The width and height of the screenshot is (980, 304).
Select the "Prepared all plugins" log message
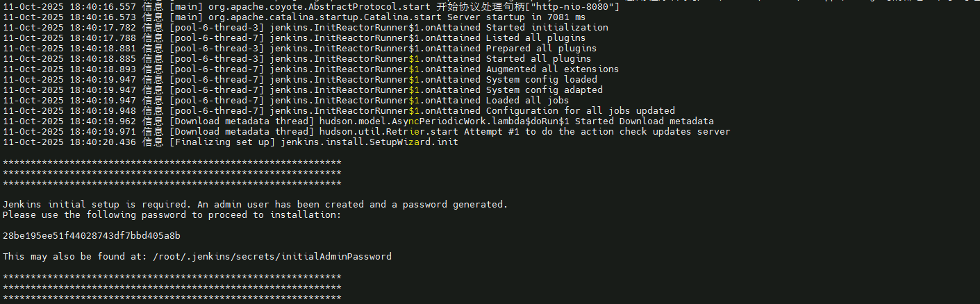tap(541, 49)
